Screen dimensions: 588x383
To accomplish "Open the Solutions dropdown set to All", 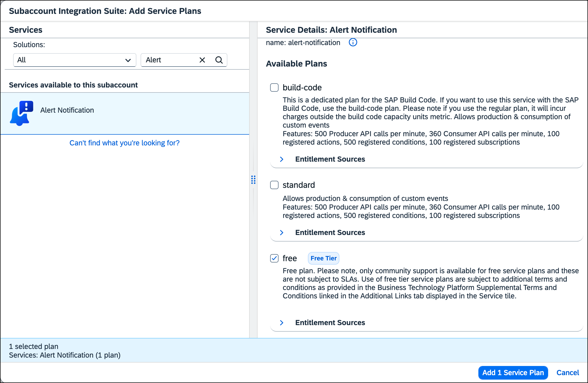I will (75, 60).
